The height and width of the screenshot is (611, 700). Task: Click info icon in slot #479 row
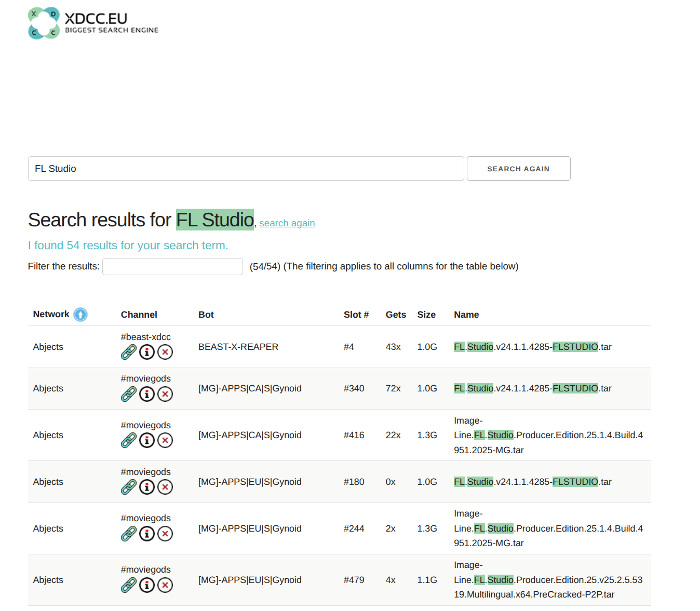[x=147, y=585]
